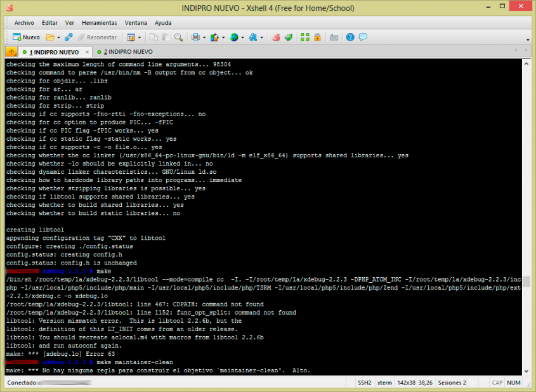Expand the print dropdown arrow
The width and height of the screenshot is (536, 392).
(204, 37)
